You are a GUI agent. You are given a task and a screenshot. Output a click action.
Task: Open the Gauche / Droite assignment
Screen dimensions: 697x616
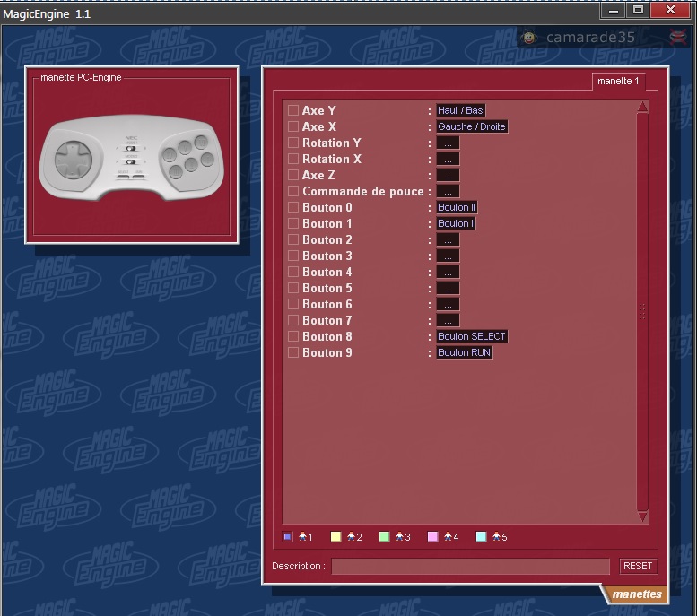coord(472,126)
